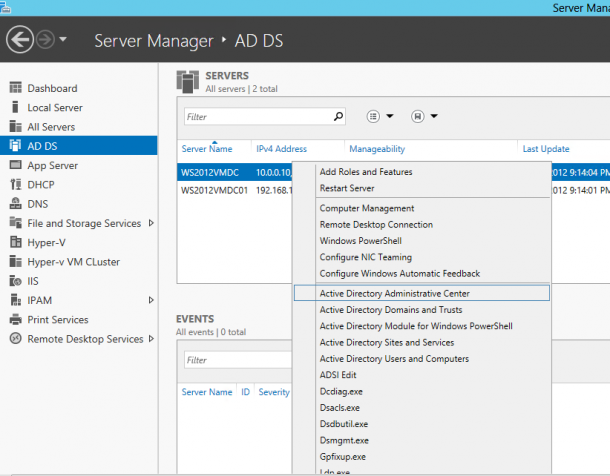Click the Print Services printer icon

[x=16, y=319]
